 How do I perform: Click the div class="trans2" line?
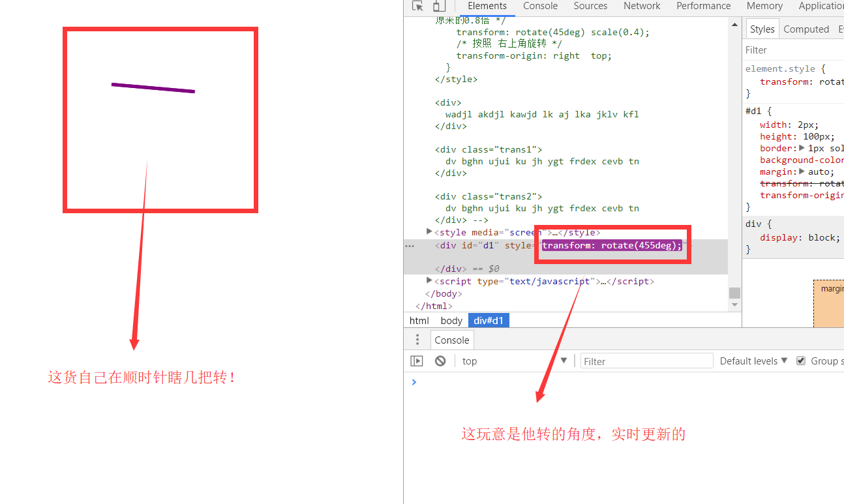point(489,196)
